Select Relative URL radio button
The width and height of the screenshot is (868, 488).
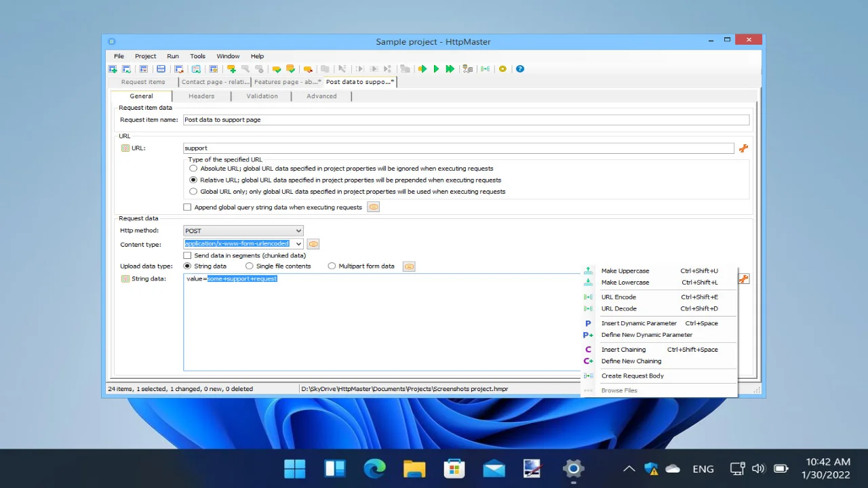(193, 180)
